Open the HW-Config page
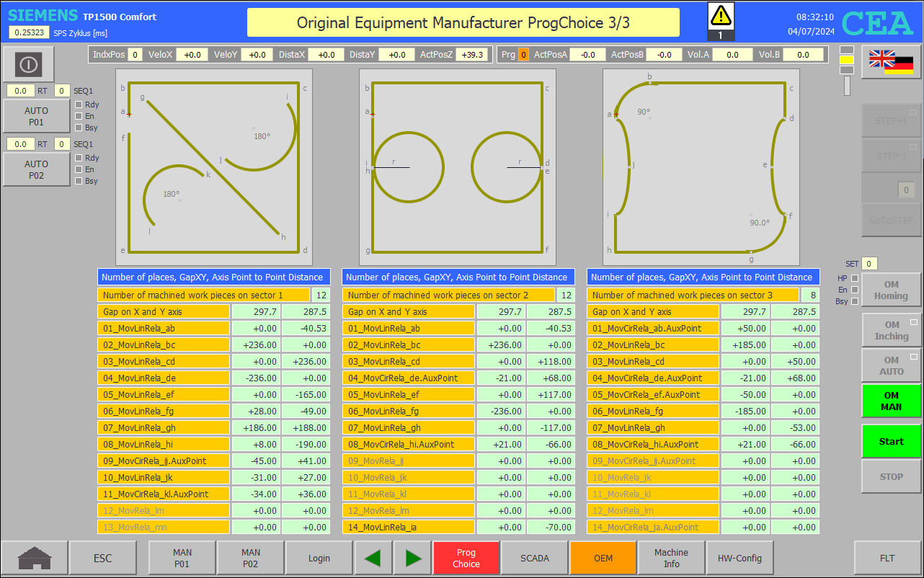The image size is (924, 578). [x=739, y=558]
